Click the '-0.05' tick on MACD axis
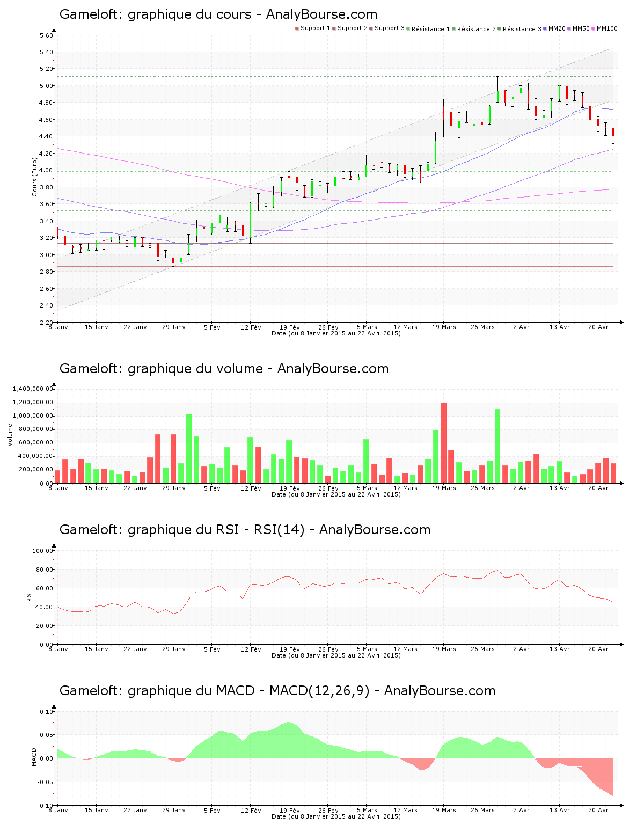Viewport: 644px width, 832px height. click(x=45, y=782)
